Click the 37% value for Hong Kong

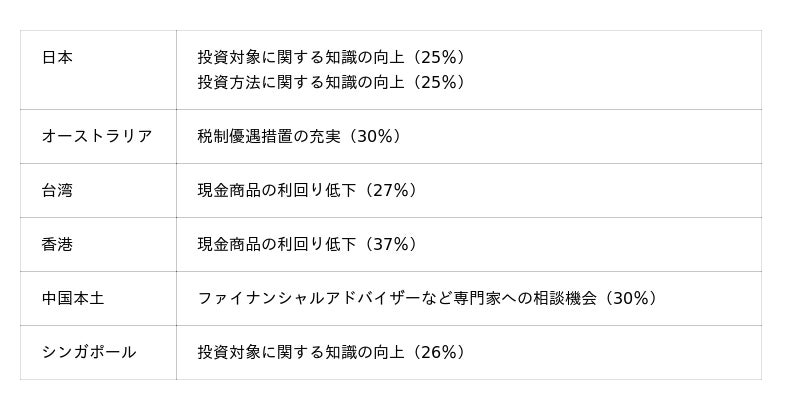click(391, 245)
